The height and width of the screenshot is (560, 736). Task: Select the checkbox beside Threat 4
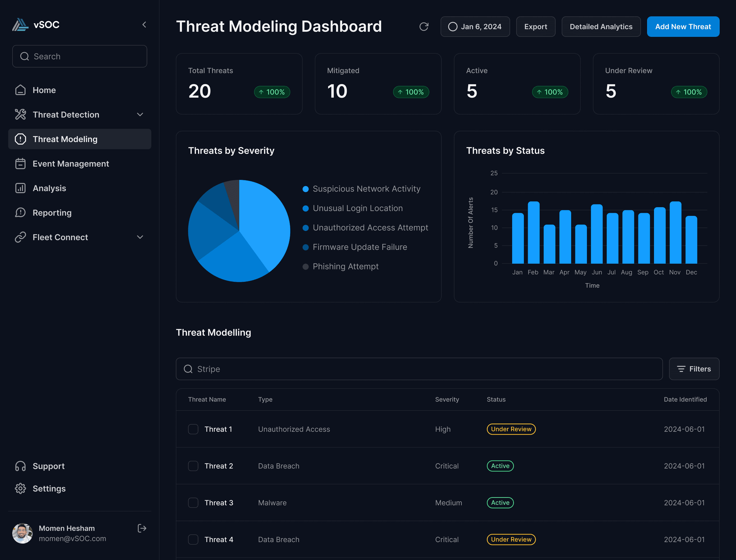(x=193, y=539)
